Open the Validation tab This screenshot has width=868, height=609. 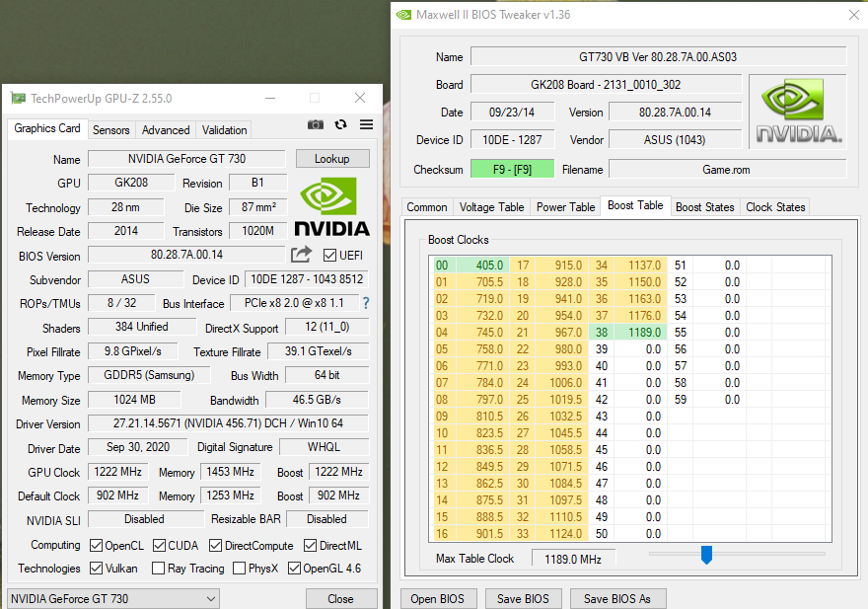pos(224,129)
